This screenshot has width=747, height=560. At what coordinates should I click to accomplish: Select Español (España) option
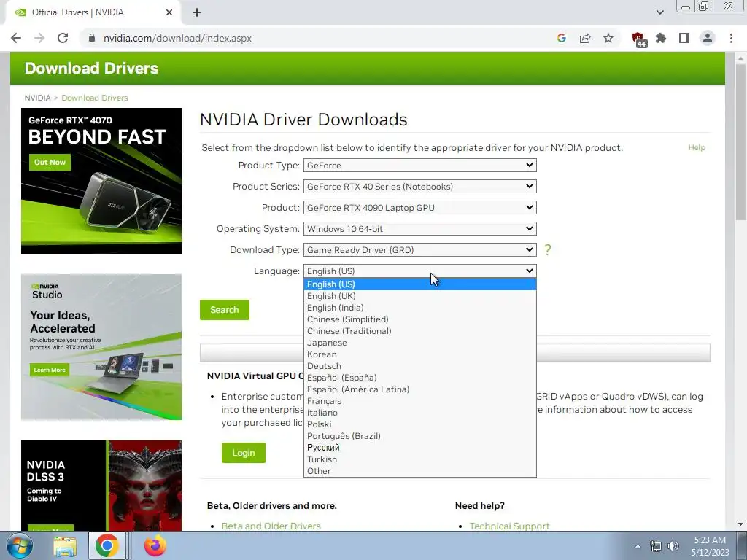click(x=419, y=378)
